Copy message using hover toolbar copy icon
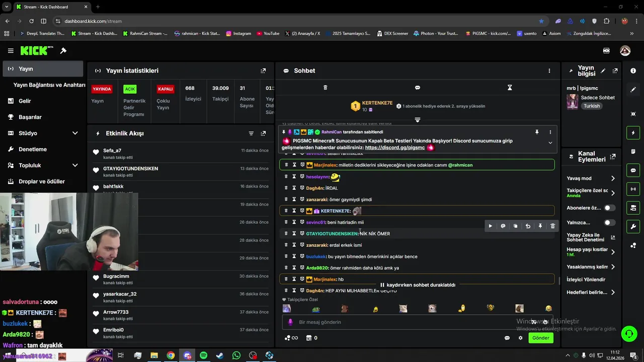 click(x=515, y=226)
